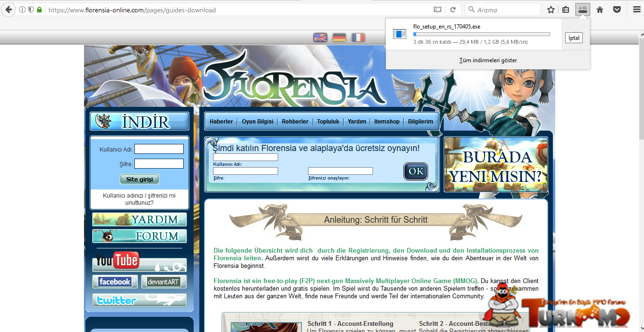The image size is (644, 332).
Task: Open the Yardım navigation menu item
Action: coord(357,122)
